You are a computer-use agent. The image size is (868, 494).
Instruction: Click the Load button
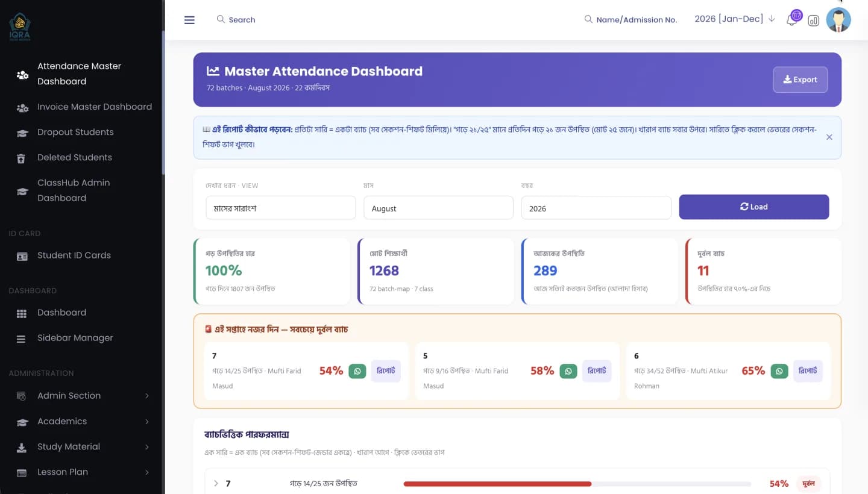[x=753, y=207]
